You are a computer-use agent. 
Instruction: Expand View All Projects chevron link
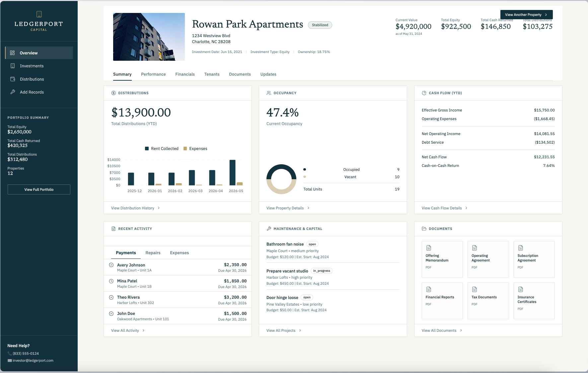(x=300, y=331)
